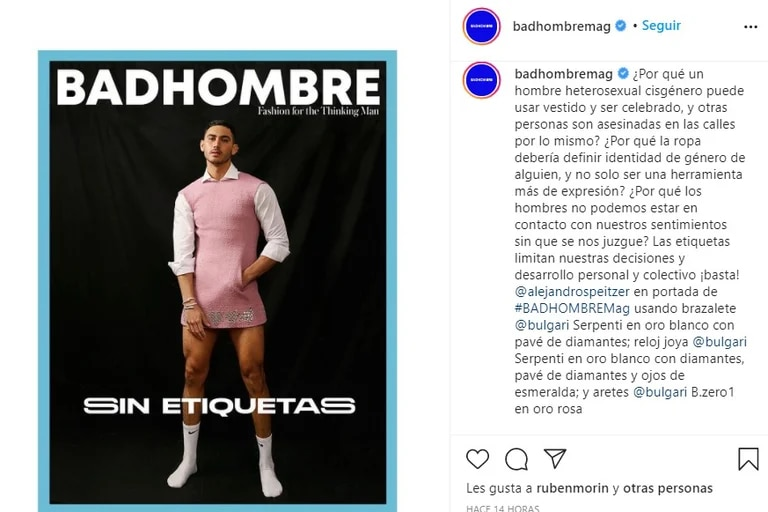The height and width of the screenshot is (512, 768).
Task: Open the @bulgari mention after reloj joya
Action: tap(719, 342)
